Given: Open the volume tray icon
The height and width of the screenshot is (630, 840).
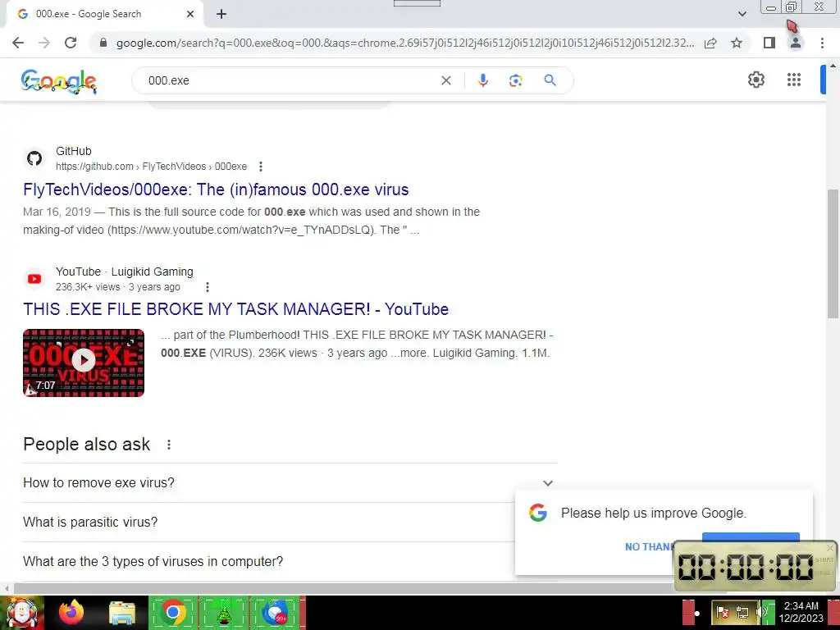Looking at the screenshot, I should pos(762,612).
